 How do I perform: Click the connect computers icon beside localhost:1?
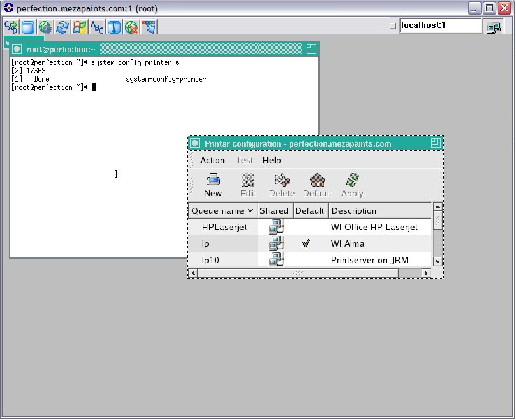pyautogui.click(x=494, y=27)
